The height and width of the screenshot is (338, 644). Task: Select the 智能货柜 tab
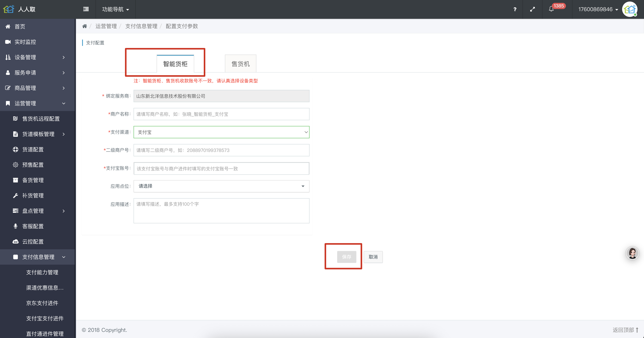(x=175, y=64)
